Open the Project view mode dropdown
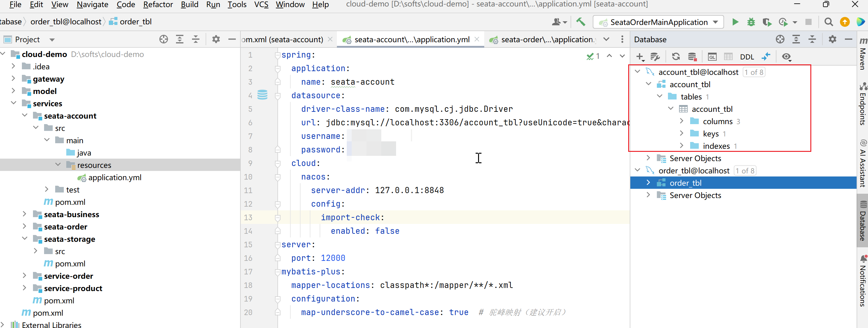The width and height of the screenshot is (868, 328). click(52, 40)
